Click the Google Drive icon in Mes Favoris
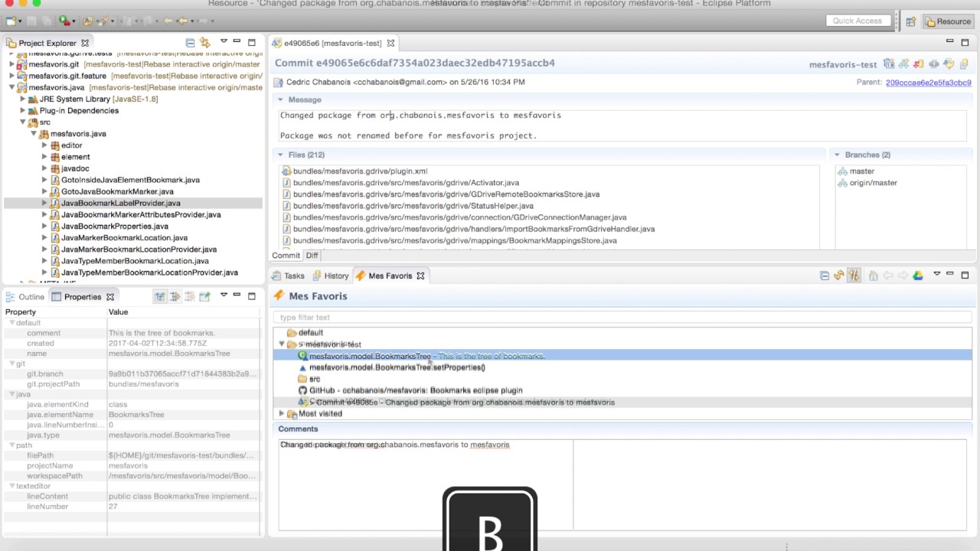This screenshot has height=551, width=980. pos(918,275)
